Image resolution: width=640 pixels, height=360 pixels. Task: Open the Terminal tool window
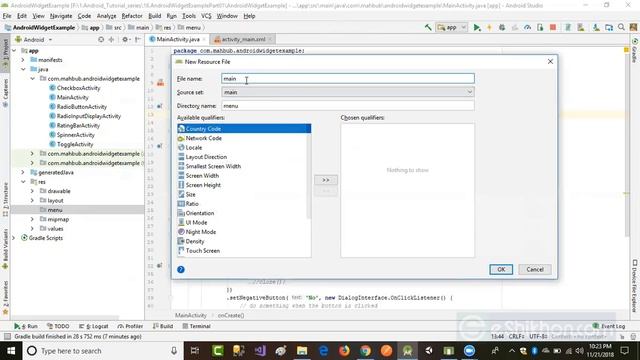click(x=197, y=326)
